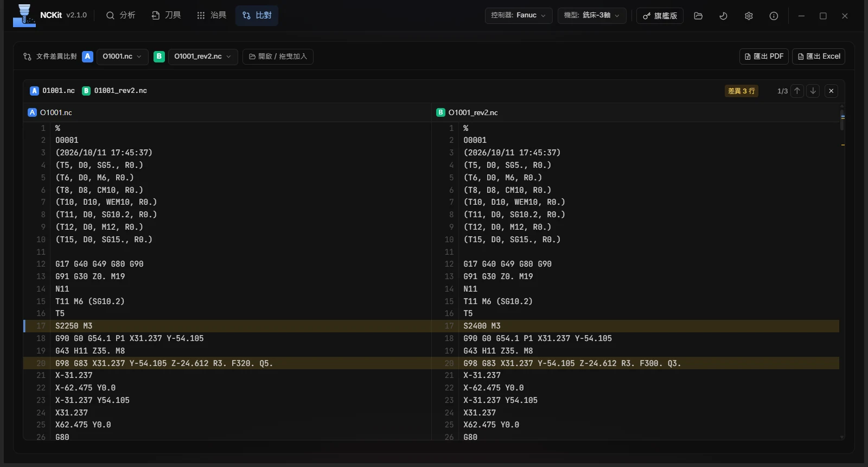Click the NCKit app logo icon
The image size is (868, 467).
click(x=24, y=15)
